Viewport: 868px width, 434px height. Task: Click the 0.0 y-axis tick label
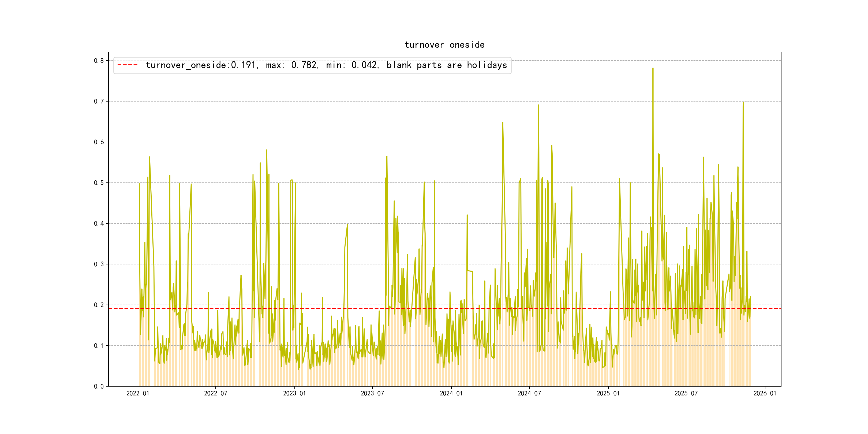(x=99, y=386)
